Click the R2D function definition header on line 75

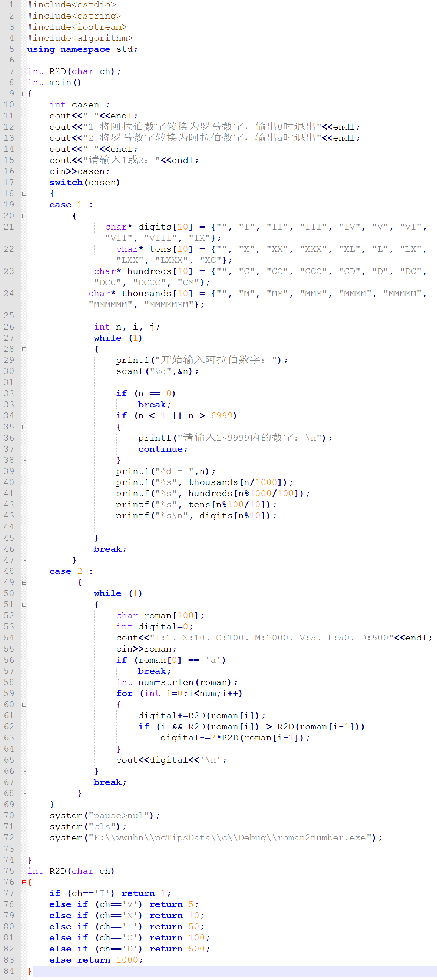pos(71,871)
